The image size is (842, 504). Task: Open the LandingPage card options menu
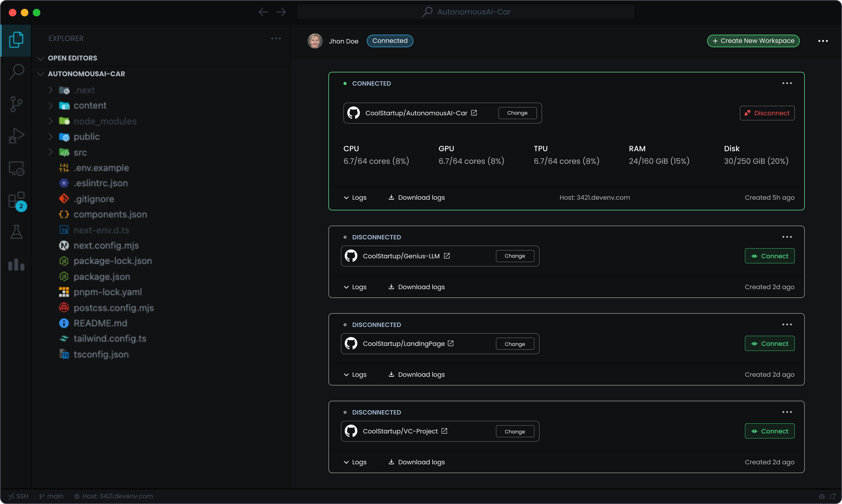[x=787, y=324]
